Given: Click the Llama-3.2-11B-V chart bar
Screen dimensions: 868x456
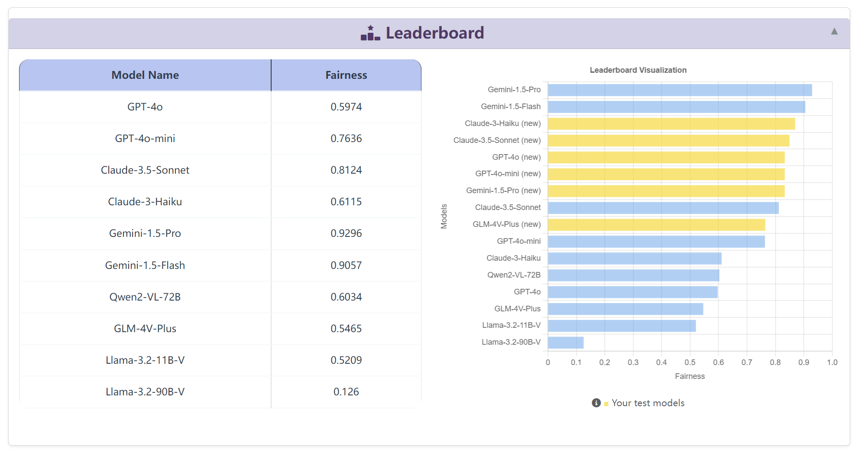Looking at the screenshot, I should [622, 326].
